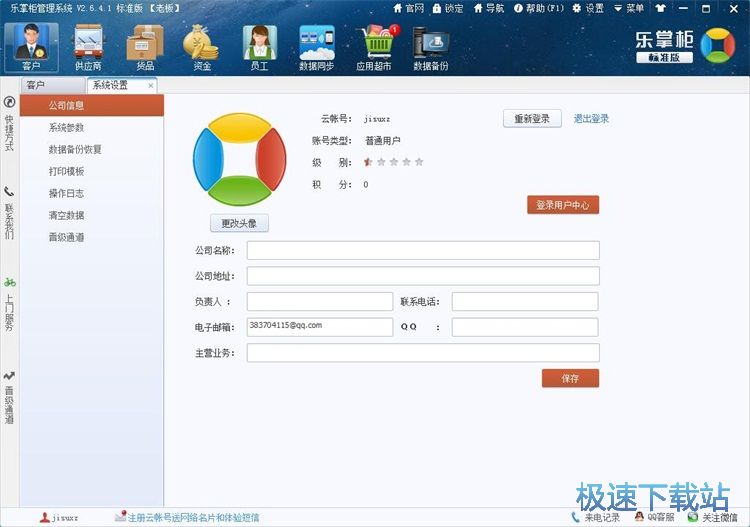The image size is (750, 527).
Task: Click the jisuxz user icon in status bar
Action: click(x=59, y=517)
